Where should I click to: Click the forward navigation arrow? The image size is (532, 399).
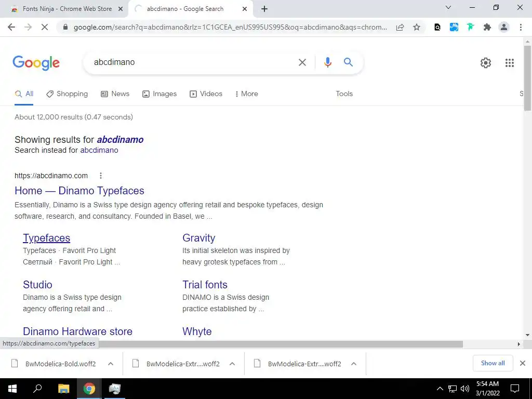click(x=28, y=27)
